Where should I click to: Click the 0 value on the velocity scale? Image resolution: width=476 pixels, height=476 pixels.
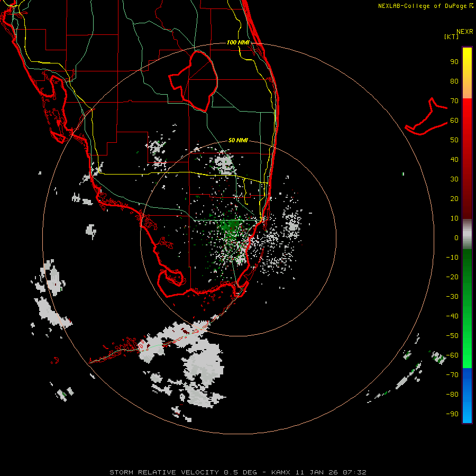click(456, 237)
